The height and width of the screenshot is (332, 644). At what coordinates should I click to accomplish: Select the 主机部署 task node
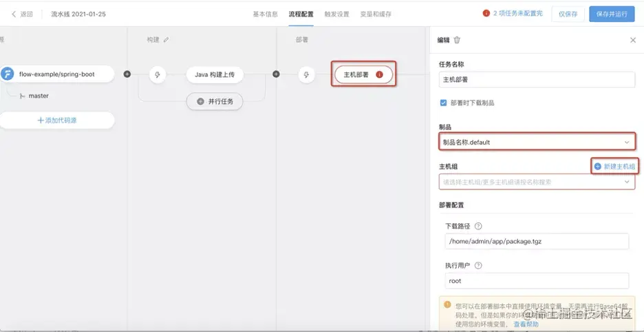363,75
